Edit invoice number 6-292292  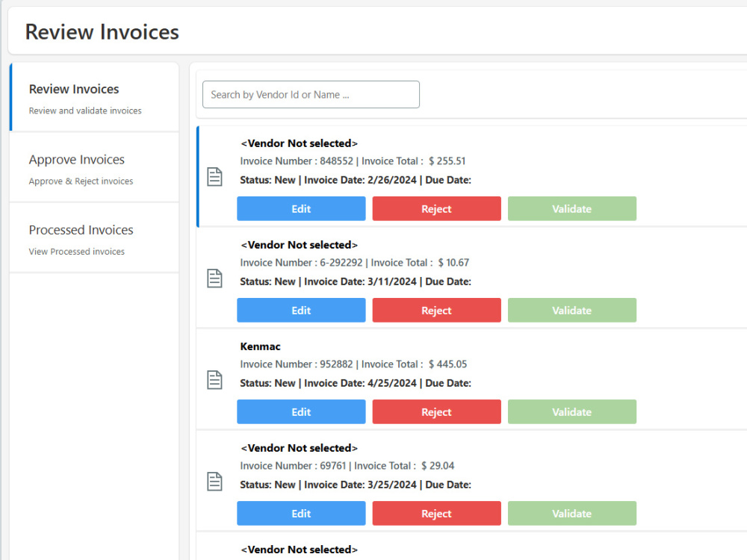tap(301, 310)
